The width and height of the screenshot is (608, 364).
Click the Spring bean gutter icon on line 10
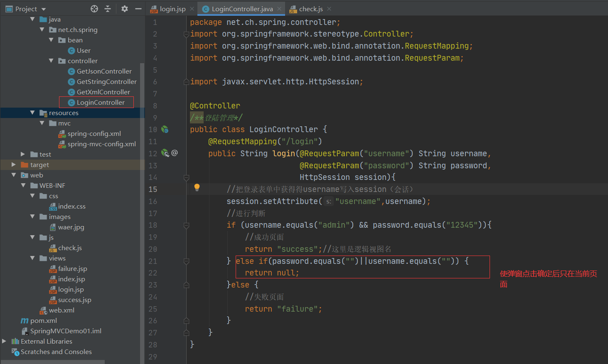[165, 130]
